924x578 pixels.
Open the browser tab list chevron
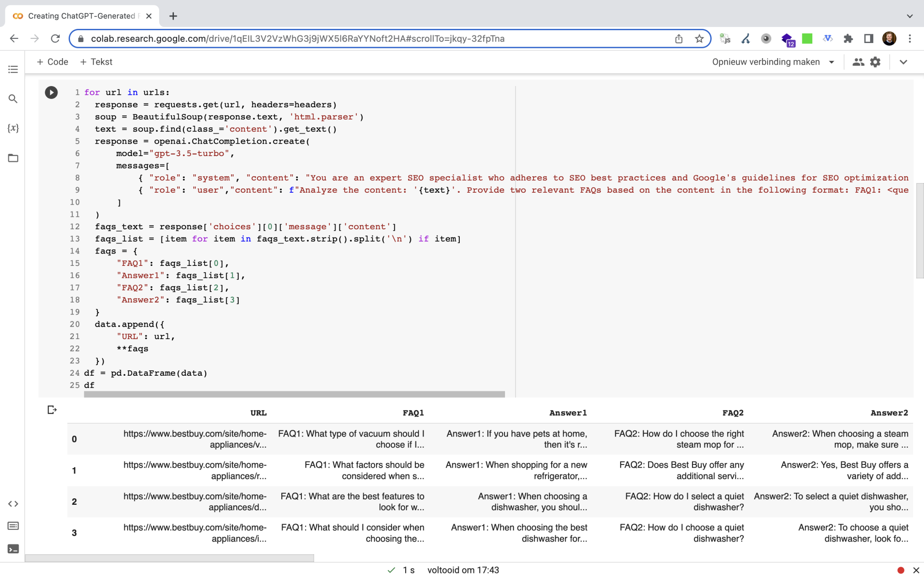click(909, 16)
